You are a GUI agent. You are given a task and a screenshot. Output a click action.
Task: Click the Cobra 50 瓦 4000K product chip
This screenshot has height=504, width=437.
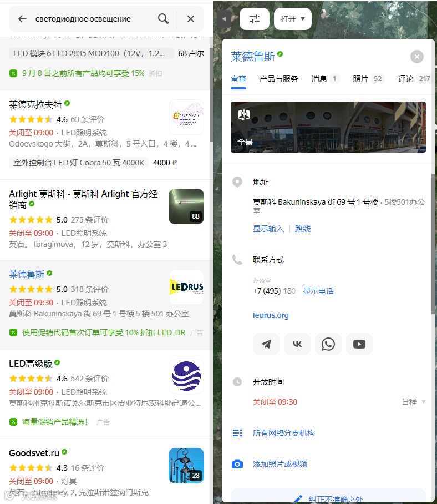point(79,163)
